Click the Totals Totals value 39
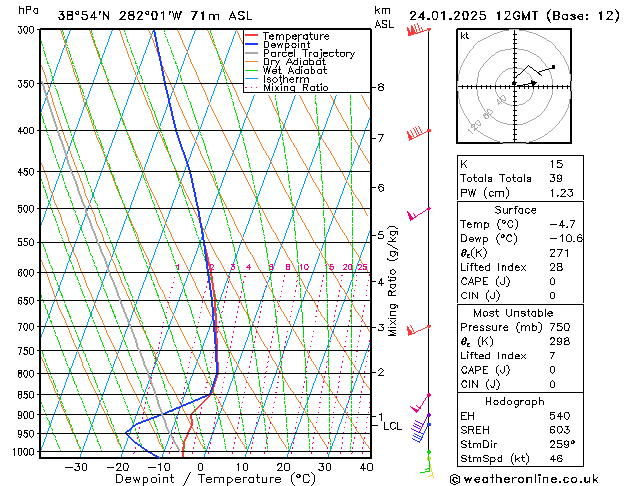 point(556,178)
